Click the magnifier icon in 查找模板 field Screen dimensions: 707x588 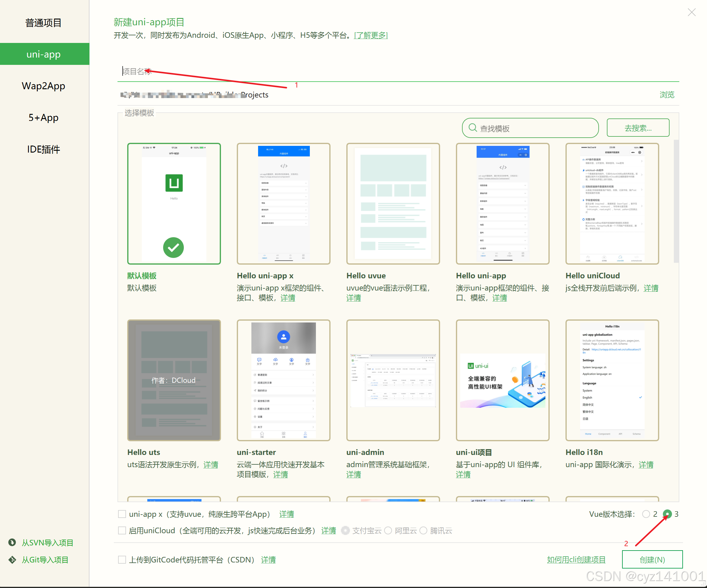[x=473, y=128]
